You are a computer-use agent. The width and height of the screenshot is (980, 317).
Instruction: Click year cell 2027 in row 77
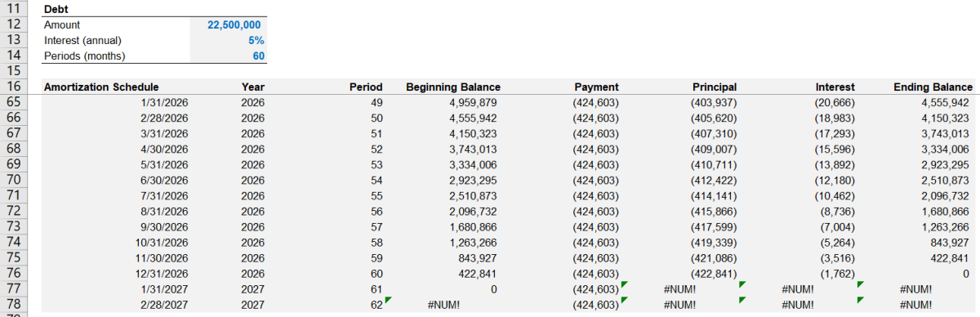(253, 288)
